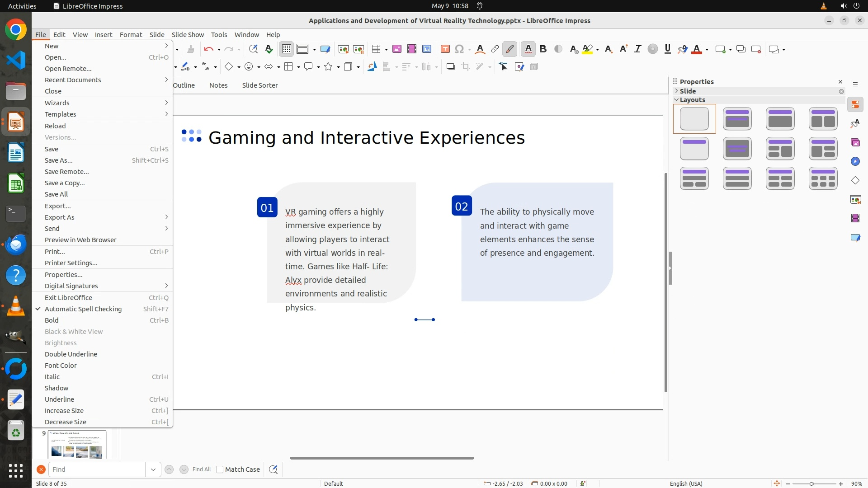The height and width of the screenshot is (488, 868).
Task: Click the Undo icon in toolbar
Action: tap(208, 49)
